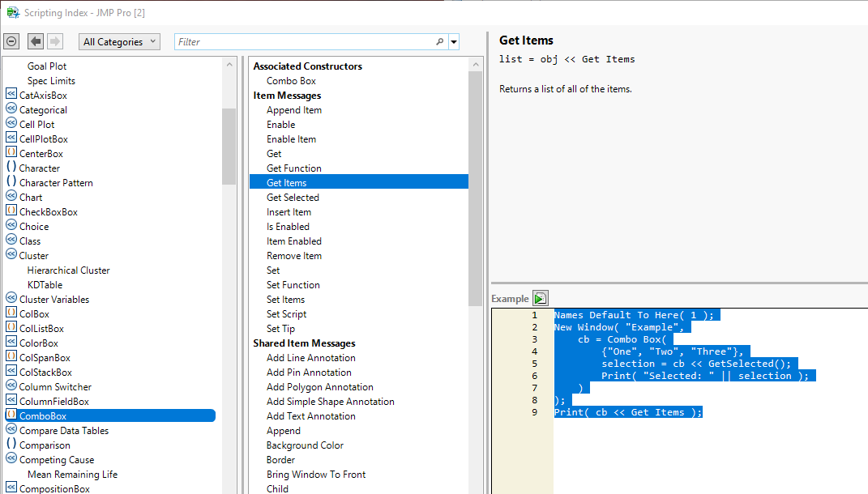868x494 pixels.
Task: Open the filter options dropdown arrow
Action: click(x=454, y=42)
